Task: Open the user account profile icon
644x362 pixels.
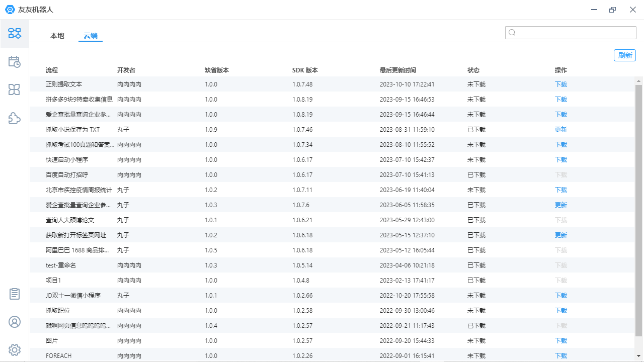Action: point(15,322)
